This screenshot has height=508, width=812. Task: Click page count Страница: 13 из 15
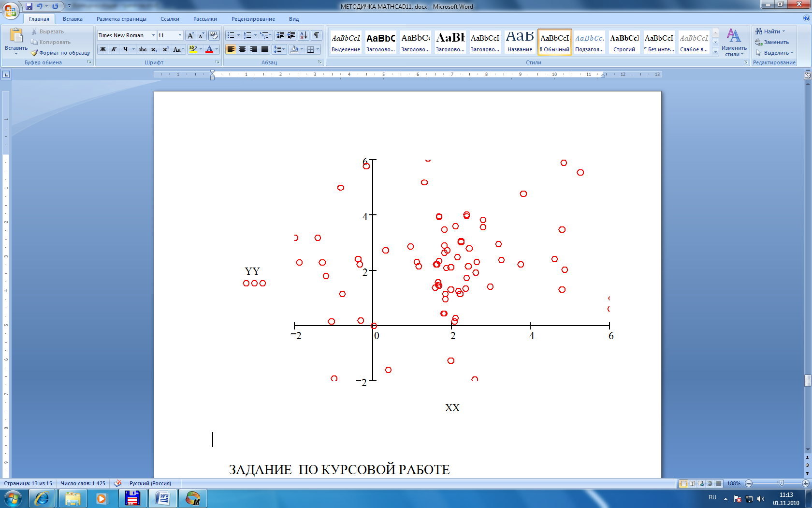click(28, 483)
